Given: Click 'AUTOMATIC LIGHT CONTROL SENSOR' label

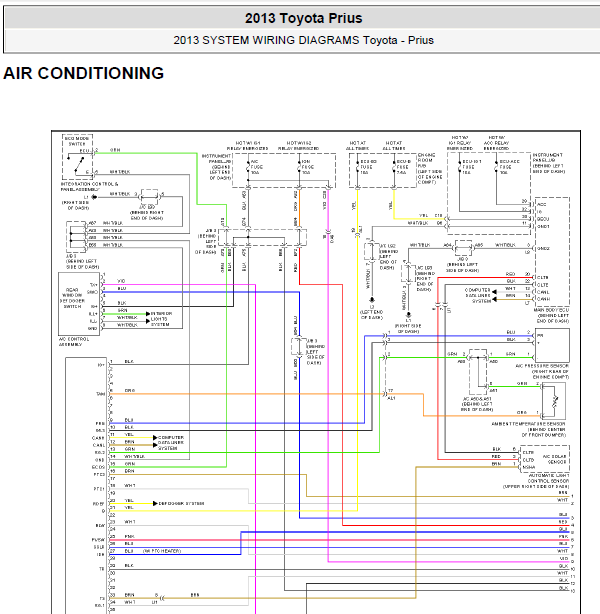Looking at the screenshot, I should pos(548,478).
